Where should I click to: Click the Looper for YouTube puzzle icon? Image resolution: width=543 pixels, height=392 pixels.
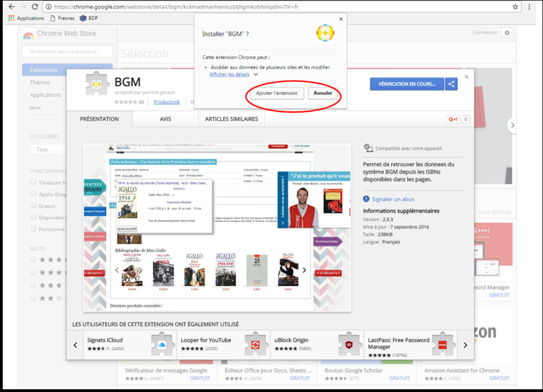255,345
